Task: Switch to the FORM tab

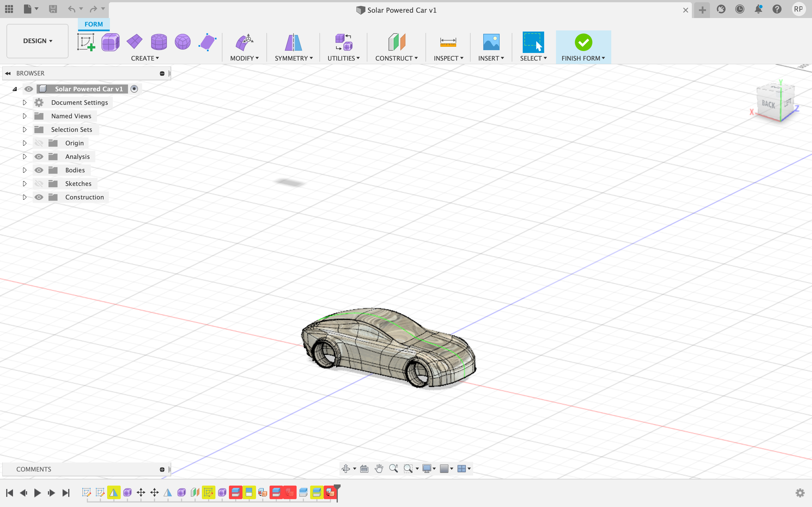Action: pos(94,24)
